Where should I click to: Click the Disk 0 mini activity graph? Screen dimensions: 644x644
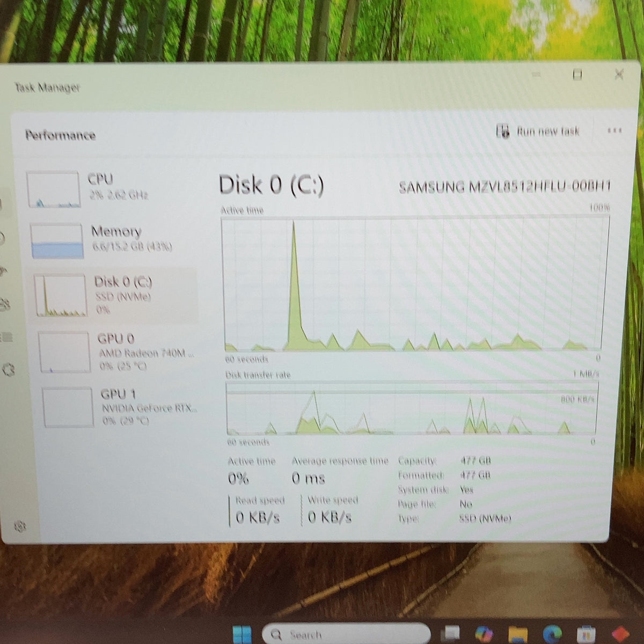pos(60,295)
